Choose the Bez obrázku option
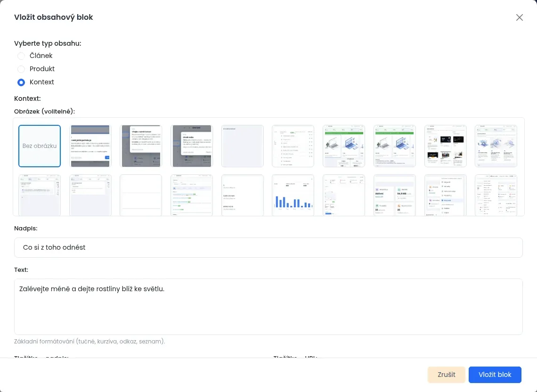Image resolution: width=537 pixels, height=392 pixels. [x=40, y=146]
